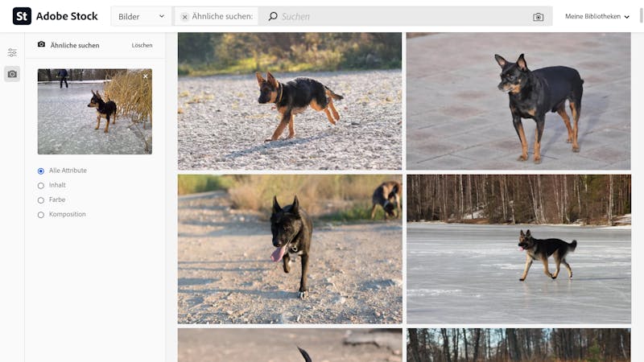Click the magnifying glass search icon

(x=273, y=16)
